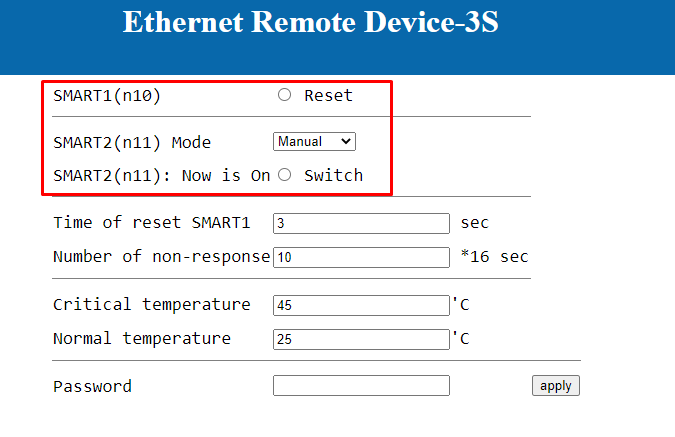675x437 pixels.
Task: Click the Normal temperature input box
Action: click(361, 339)
